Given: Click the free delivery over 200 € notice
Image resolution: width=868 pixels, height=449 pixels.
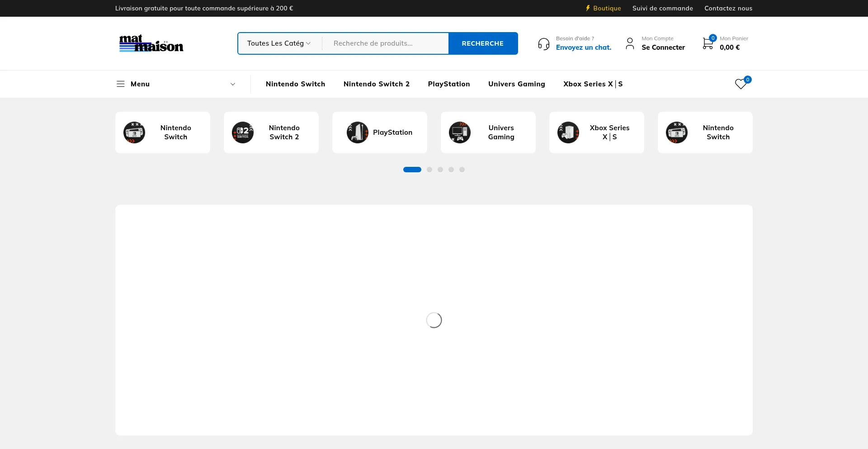Looking at the screenshot, I should click(204, 8).
